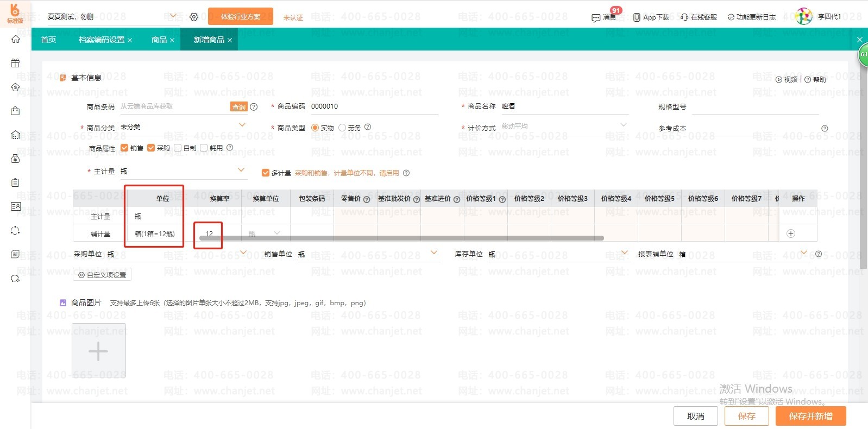Open the 计价方式 dropdown
This screenshot has width=868, height=429.
(624, 125)
